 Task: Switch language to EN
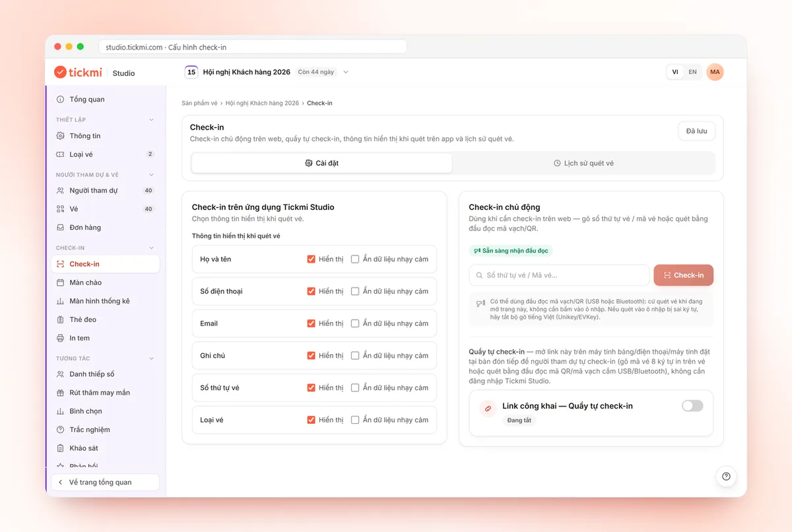pyautogui.click(x=692, y=72)
